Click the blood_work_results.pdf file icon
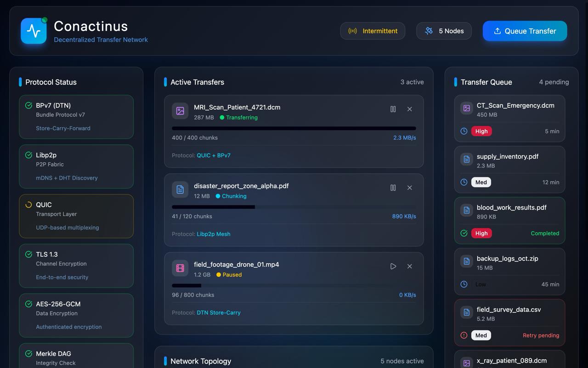Screen dimensions: 588x368 (467, 210)
